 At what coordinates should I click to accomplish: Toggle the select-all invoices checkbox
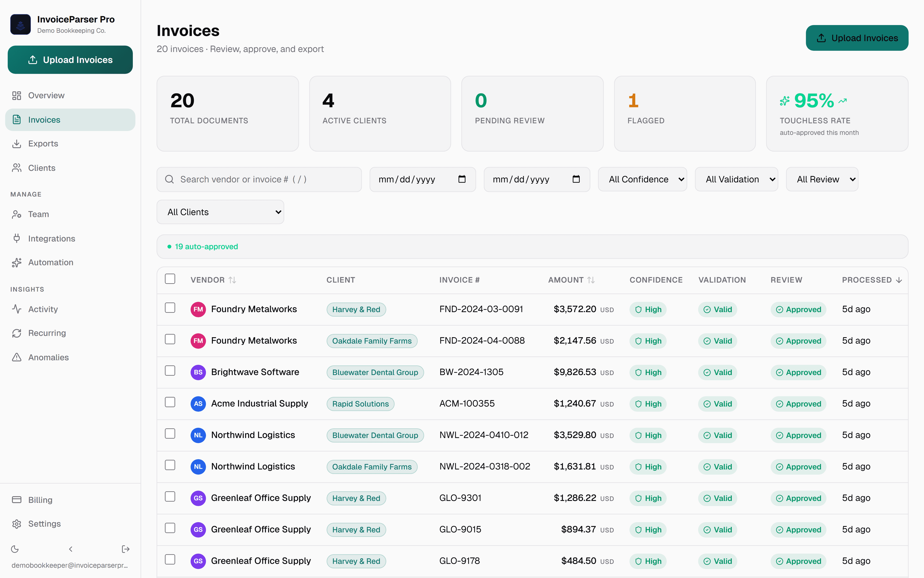[x=170, y=279]
